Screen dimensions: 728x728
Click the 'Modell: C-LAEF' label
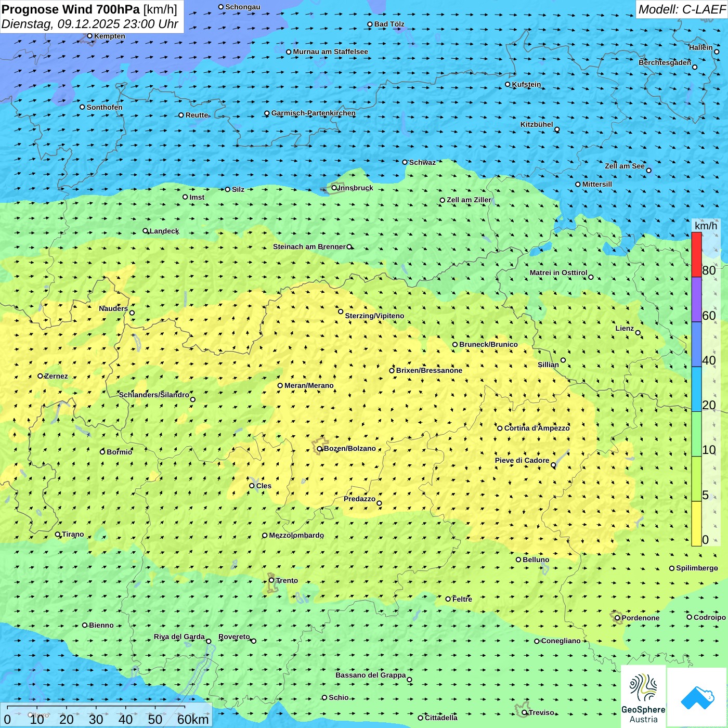(681, 9)
